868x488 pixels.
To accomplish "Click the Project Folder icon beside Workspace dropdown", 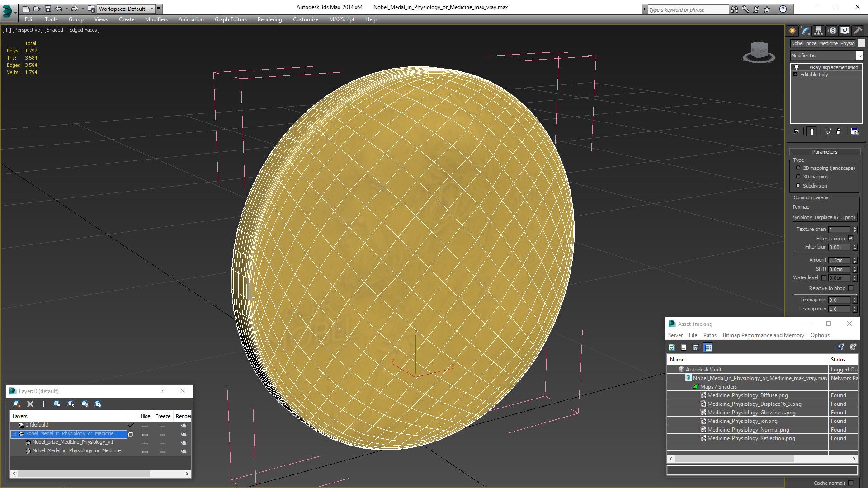I will tap(91, 9).
